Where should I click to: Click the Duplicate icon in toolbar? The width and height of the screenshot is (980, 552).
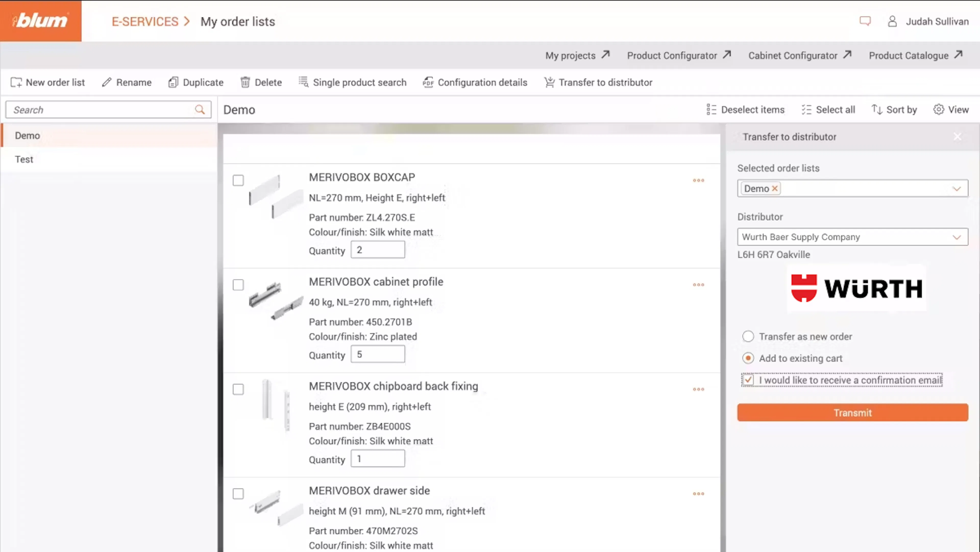click(x=173, y=82)
